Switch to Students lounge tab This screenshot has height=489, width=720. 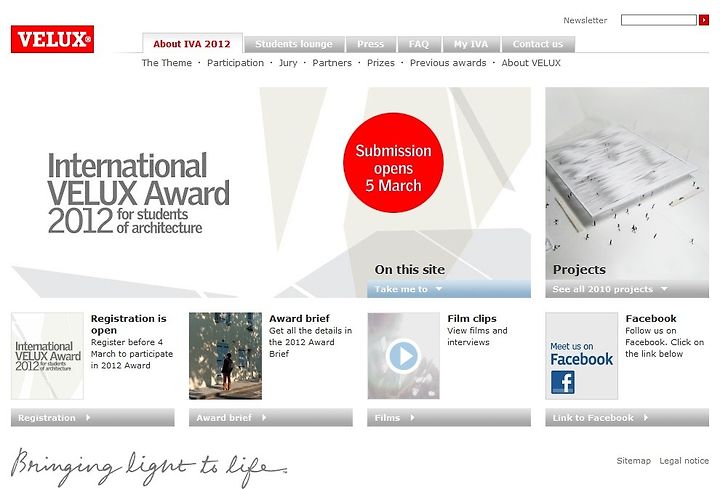pos(294,44)
